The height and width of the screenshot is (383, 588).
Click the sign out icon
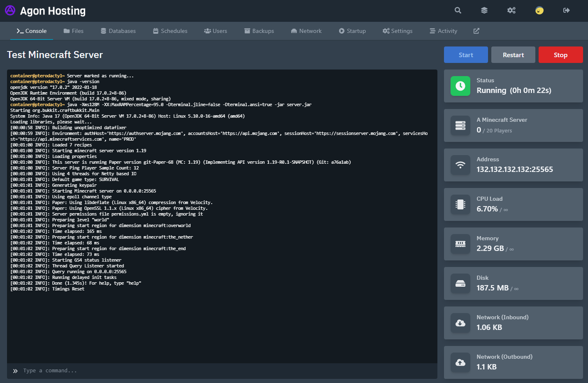(567, 10)
